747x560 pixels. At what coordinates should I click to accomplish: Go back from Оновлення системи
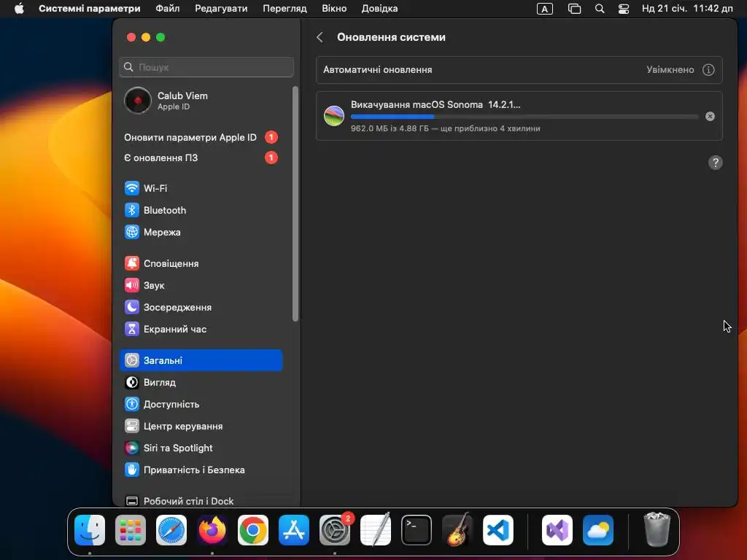coord(320,37)
